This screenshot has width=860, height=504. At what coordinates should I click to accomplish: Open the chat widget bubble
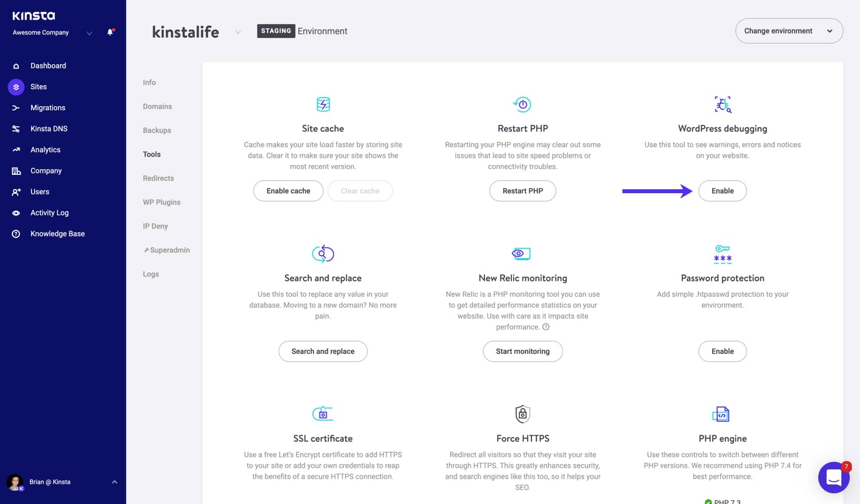tap(834, 477)
